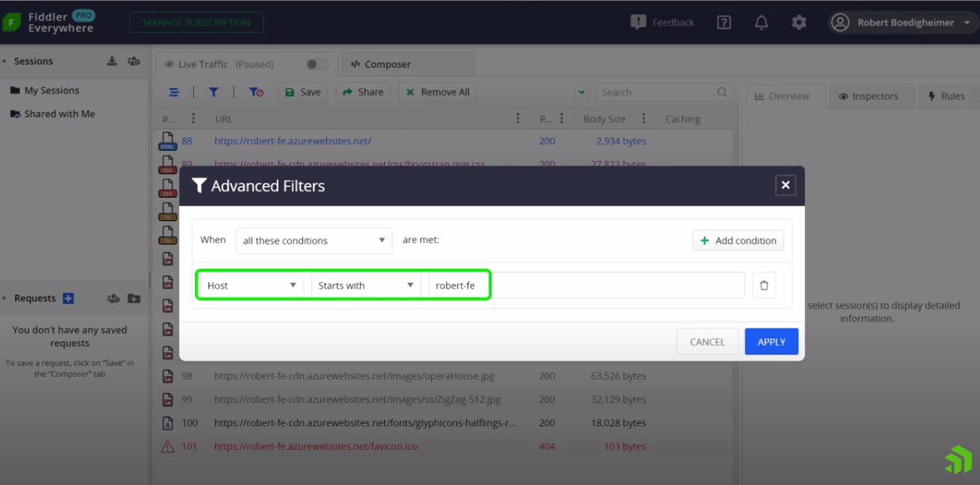Click the Share toolbar button
Image resolution: width=980 pixels, height=485 pixels.
point(363,92)
